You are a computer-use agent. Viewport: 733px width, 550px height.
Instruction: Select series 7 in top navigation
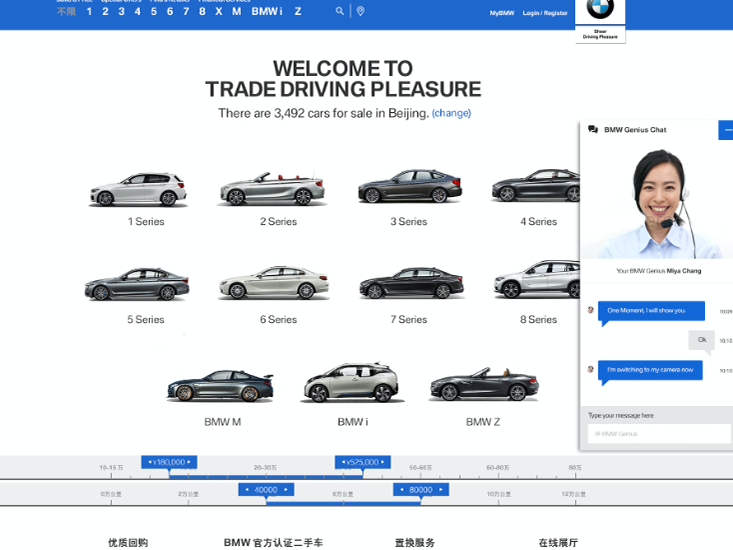186,11
